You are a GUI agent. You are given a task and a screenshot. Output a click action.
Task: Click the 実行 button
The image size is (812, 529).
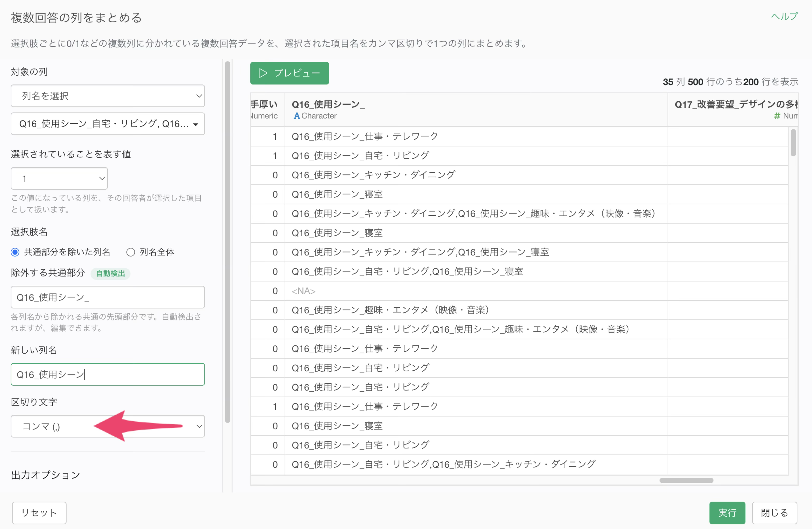point(727,513)
